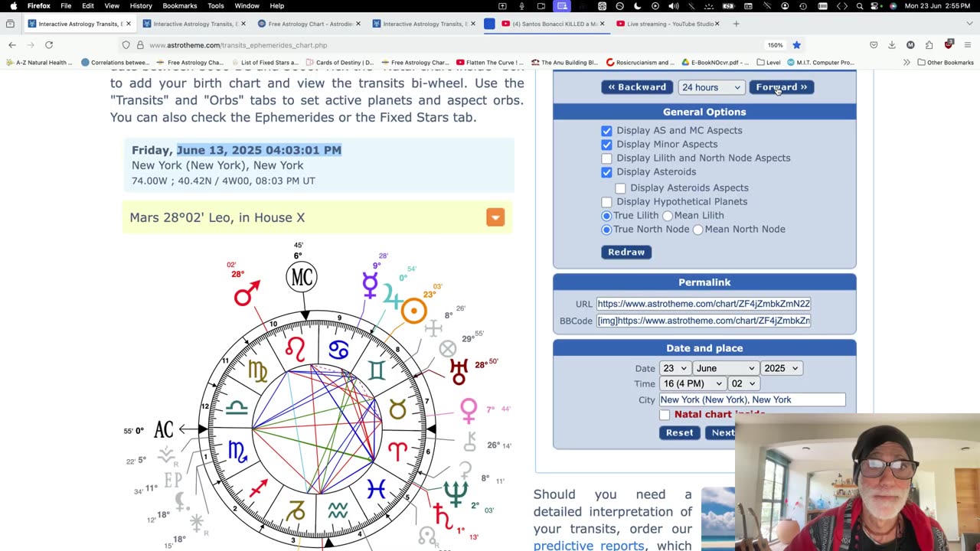980x551 pixels.
Task: Bookmark this page with the star icon
Action: pos(796,45)
